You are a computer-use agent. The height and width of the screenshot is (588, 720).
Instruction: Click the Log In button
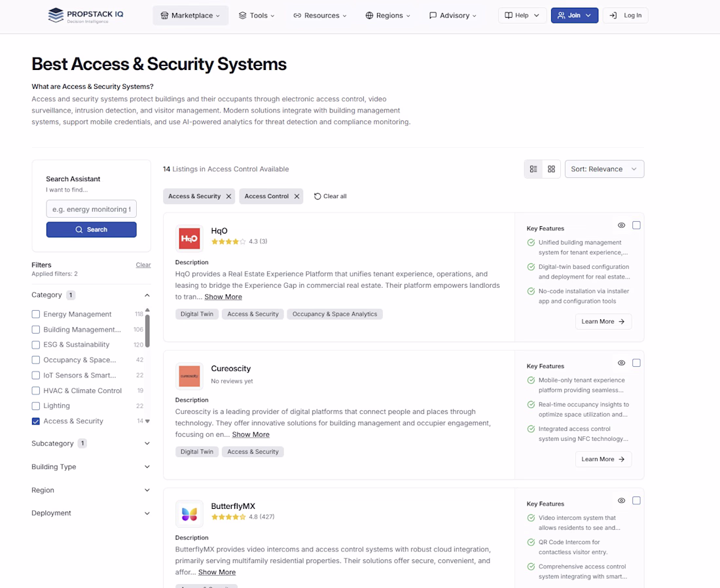(x=625, y=15)
